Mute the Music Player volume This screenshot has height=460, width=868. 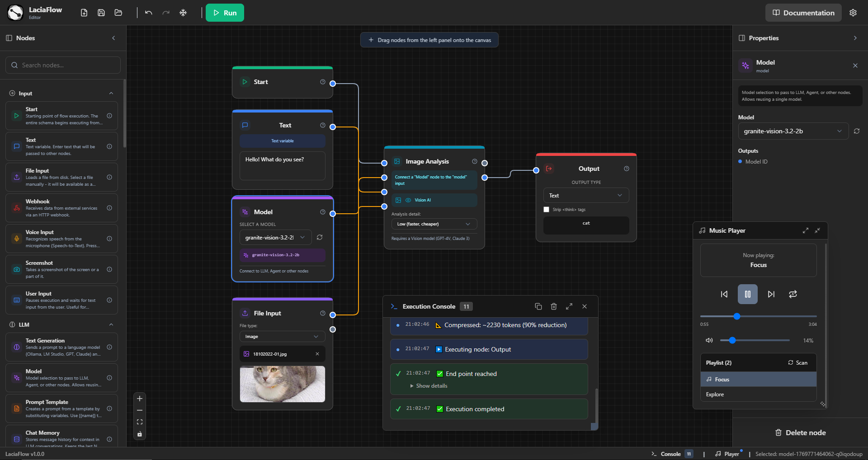[x=708, y=340]
